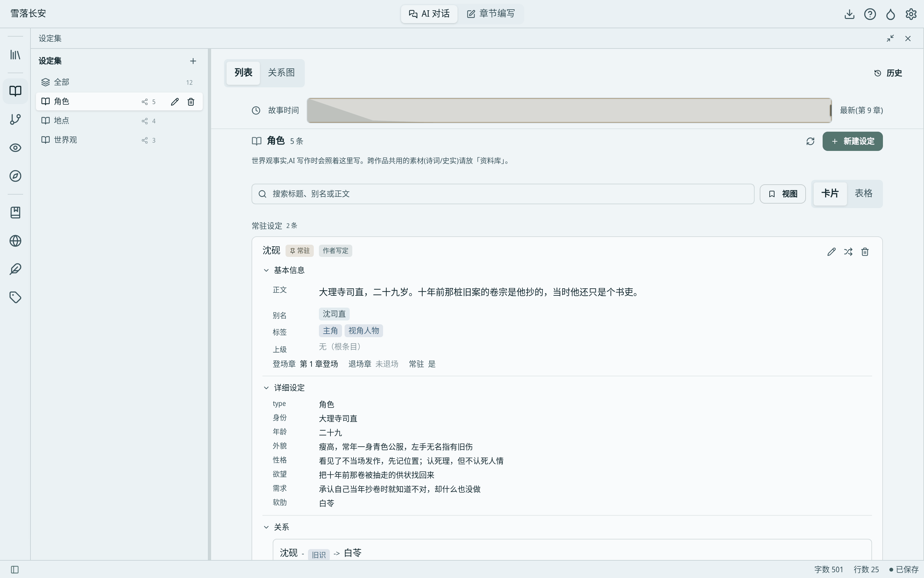The height and width of the screenshot is (578, 924).
Task: Collapse the 基本信息 section
Action: [284, 270]
